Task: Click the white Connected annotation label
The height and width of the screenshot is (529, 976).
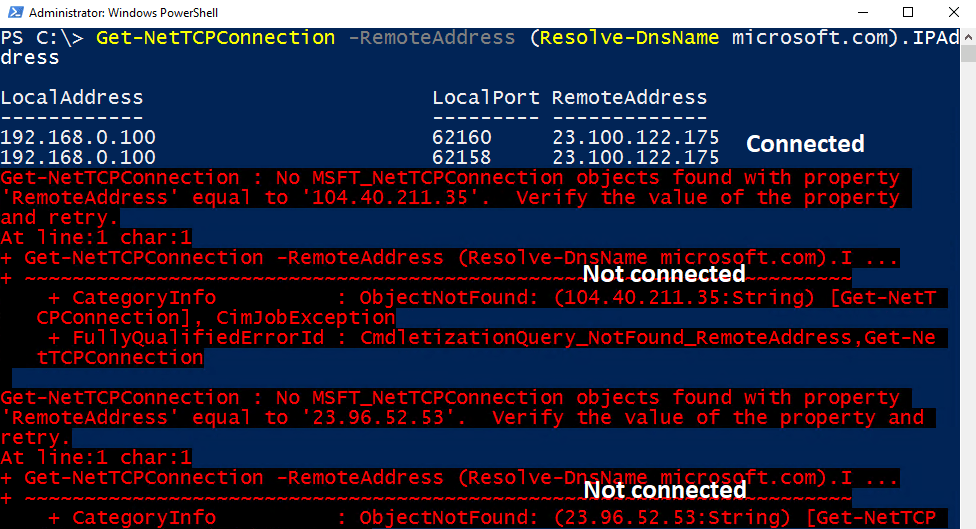Action: pyautogui.click(x=805, y=144)
